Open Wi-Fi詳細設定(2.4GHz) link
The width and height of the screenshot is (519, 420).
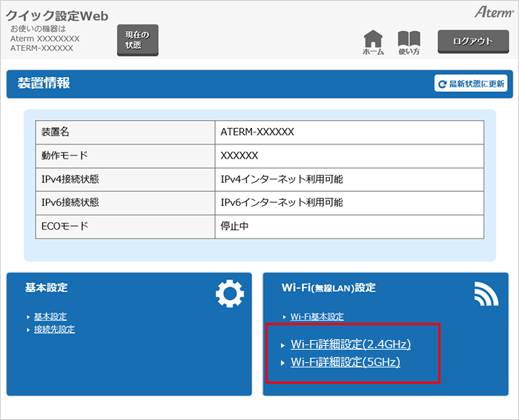point(351,344)
